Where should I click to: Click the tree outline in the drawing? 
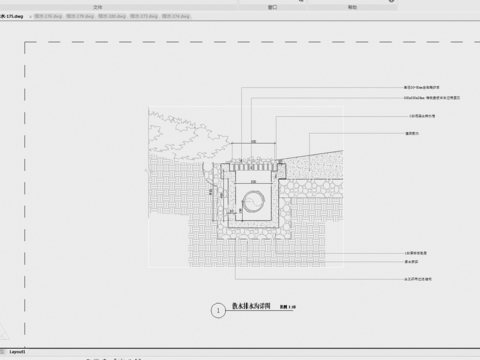pyautogui.click(x=188, y=137)
